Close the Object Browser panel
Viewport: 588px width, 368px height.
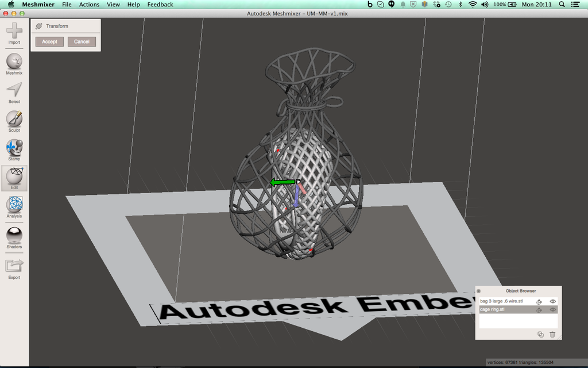coord(478,291)
